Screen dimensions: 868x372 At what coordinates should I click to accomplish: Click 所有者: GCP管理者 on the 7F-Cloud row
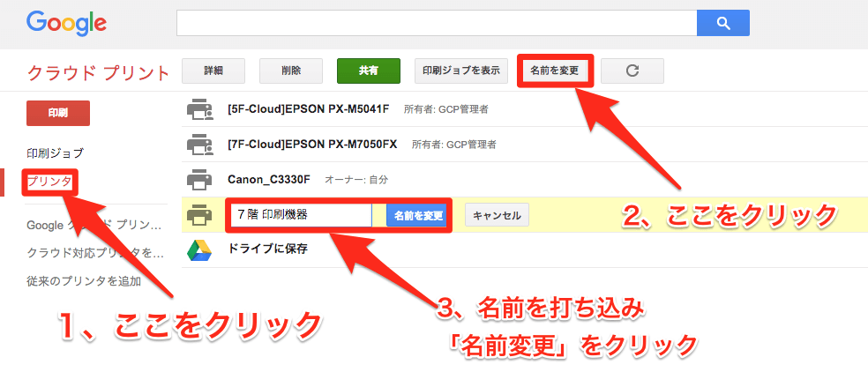(x=454, y=145)
